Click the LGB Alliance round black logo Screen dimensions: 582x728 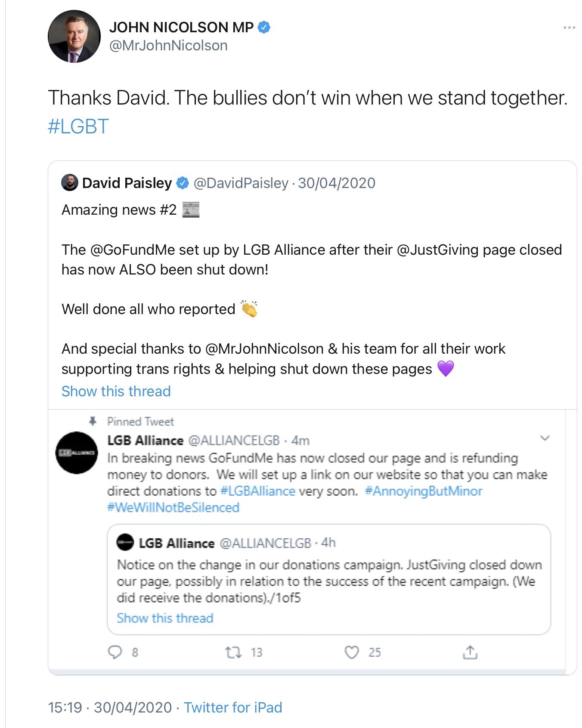pos(77,453)
